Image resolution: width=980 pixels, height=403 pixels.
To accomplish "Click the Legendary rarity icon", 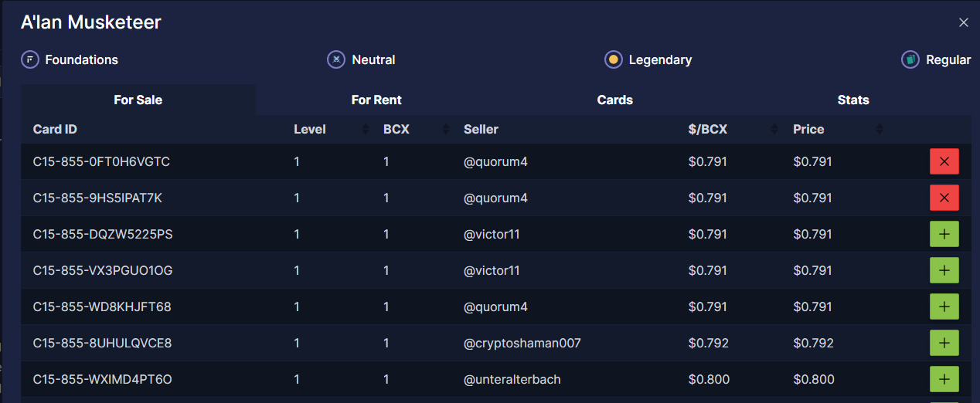I will pos(613,59).
